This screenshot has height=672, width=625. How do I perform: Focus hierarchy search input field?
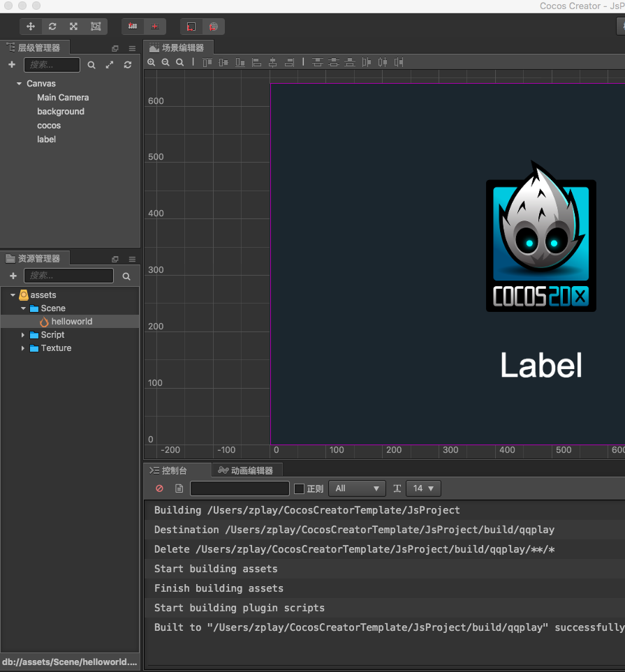tap(52, 65)
